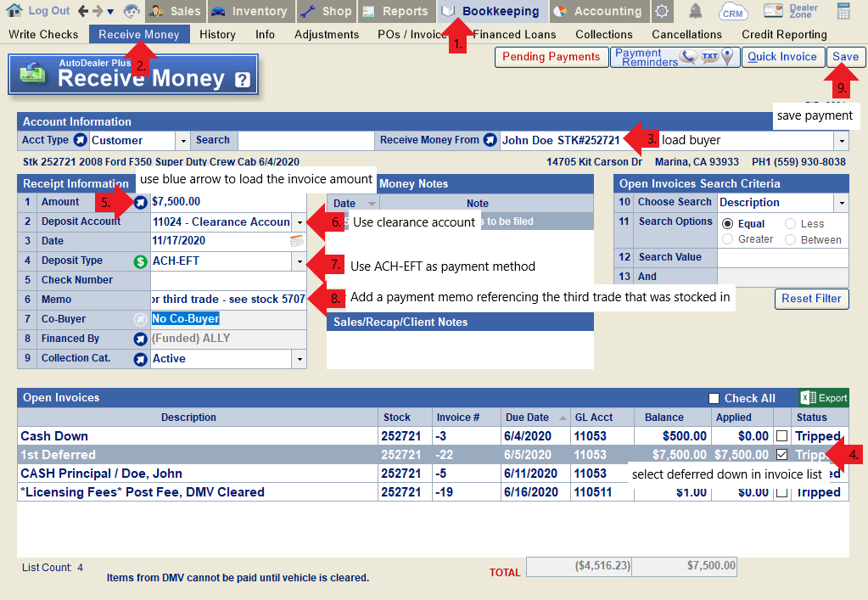This screenshot has width=868, height=600.
Task: Check the Check All box
Action: tap(714, 399)
